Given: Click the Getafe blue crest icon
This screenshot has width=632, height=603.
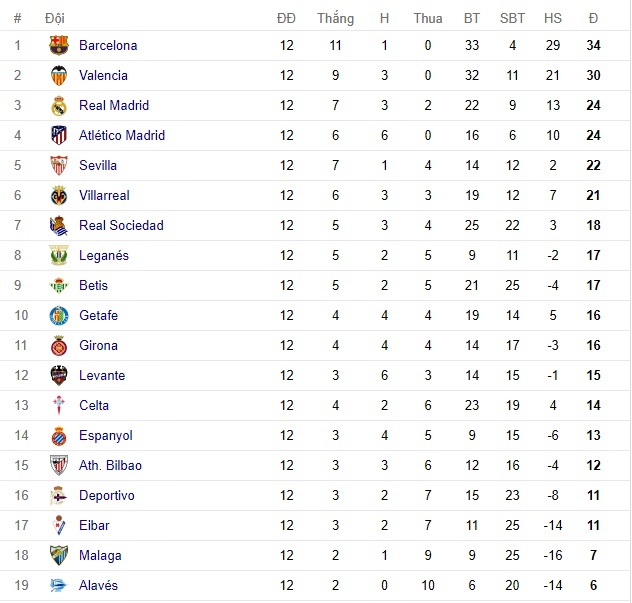Looking at the screenshot, I should click(x=58, y=315).
